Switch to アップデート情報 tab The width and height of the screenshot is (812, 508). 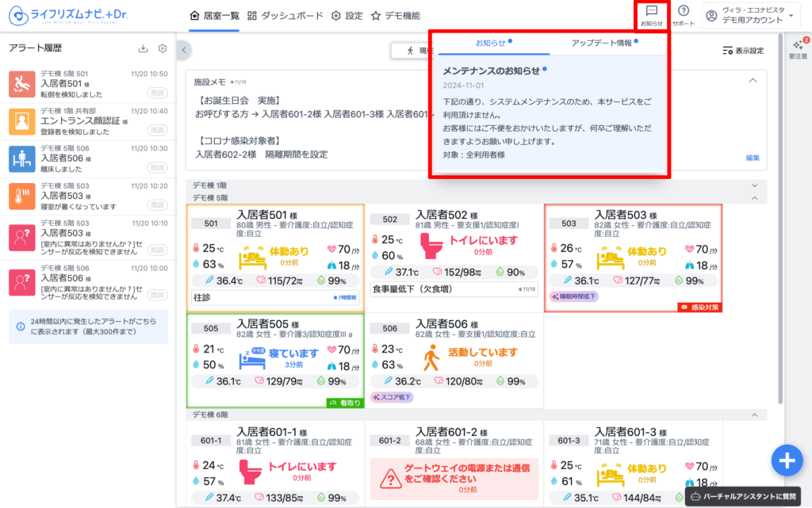604,43
